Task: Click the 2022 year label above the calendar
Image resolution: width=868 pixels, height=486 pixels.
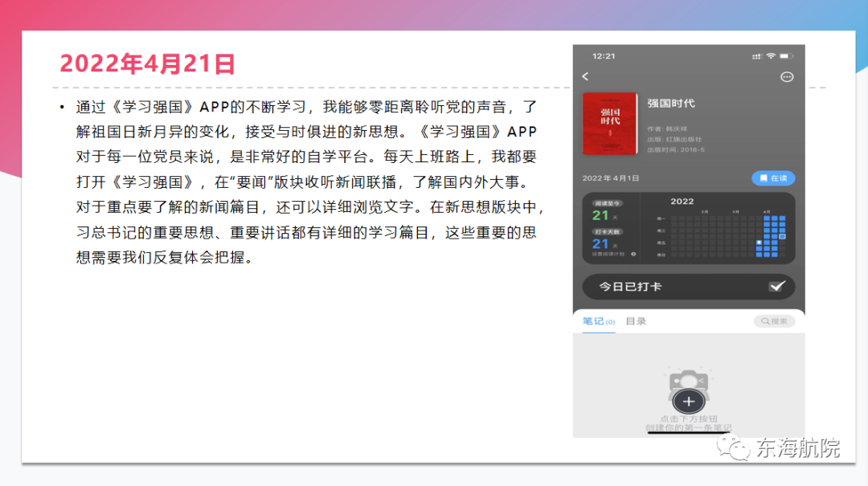Action: click(x=682, y=202)
